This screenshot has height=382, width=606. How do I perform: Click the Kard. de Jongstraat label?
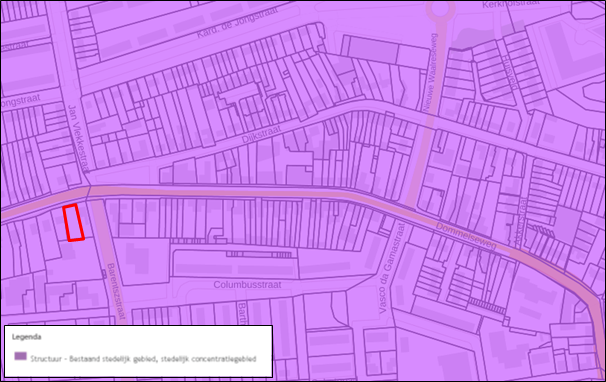click(x=238, y=22)
